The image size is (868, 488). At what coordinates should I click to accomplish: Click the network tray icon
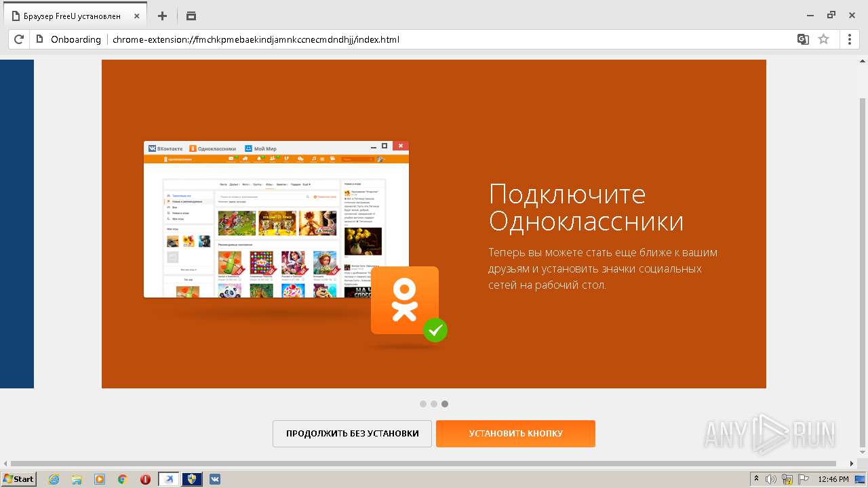click(x=787, y=479)
